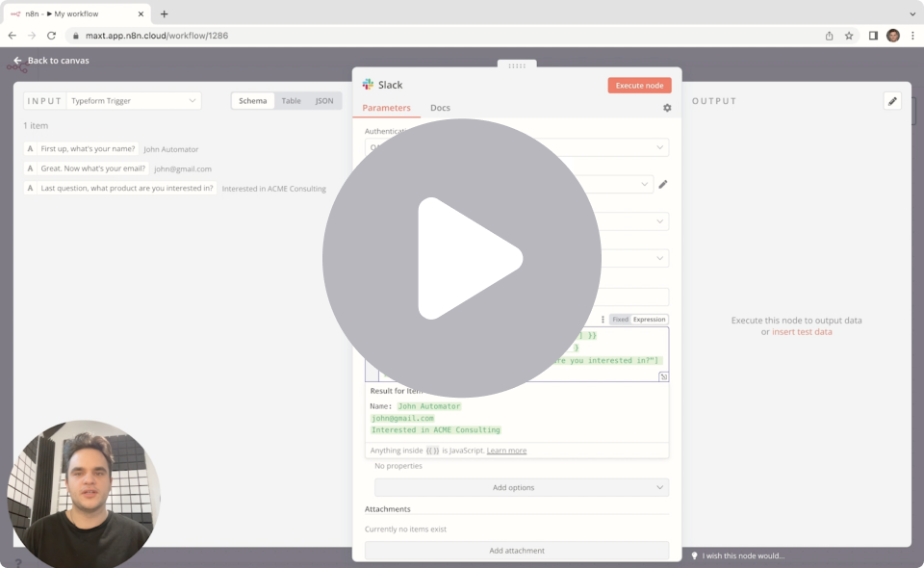The height and width of the screenshot is (568, 924).
Task: Reload the browser page
Action: coord(51,36)
